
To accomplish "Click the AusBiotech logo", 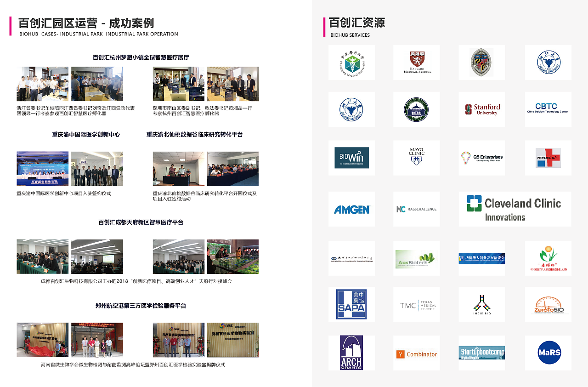I will coord(416,258).
